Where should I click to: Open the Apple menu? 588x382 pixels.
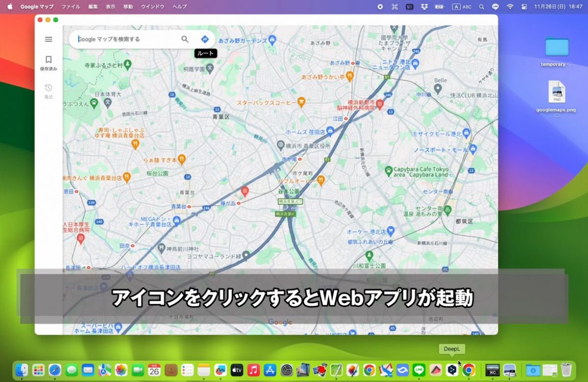click(9, 7)
